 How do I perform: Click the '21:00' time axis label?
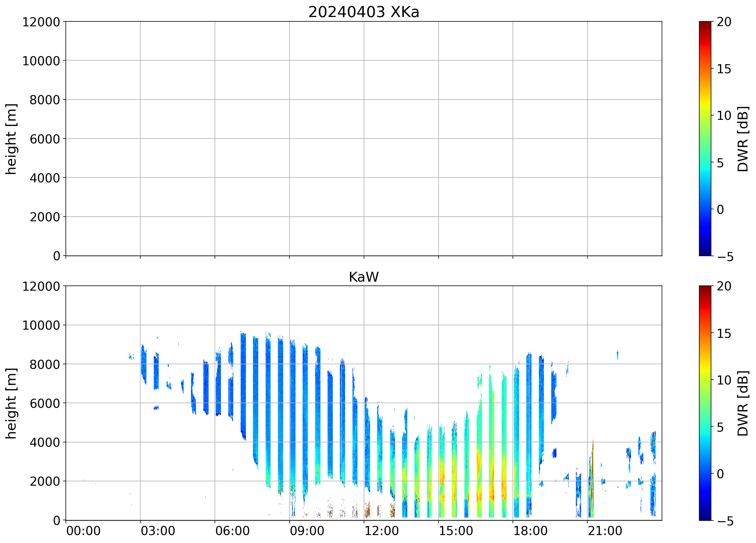tap(605, 531)
